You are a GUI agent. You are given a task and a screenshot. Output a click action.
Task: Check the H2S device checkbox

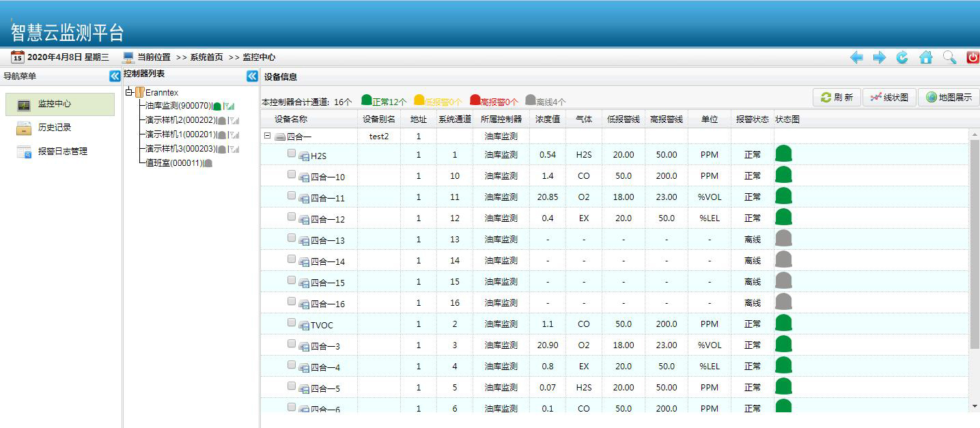pos(292,154)
